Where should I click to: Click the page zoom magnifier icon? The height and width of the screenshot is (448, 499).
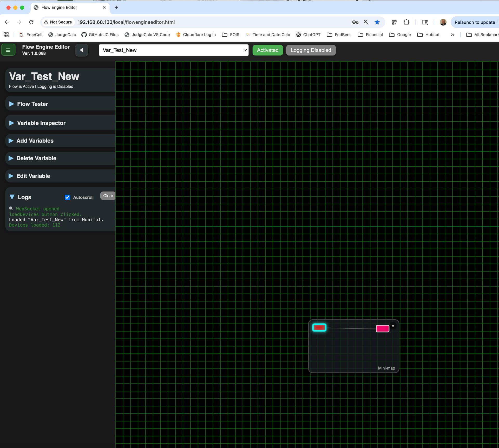(x=366, y=22)
